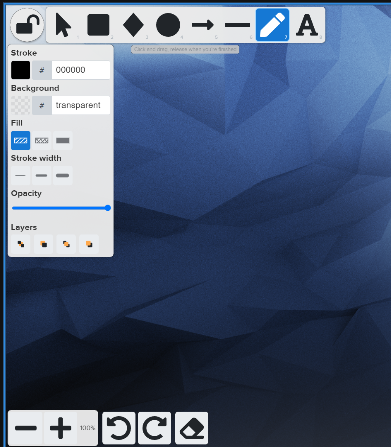The width and height of the screenshot is (391, 447).
Task: Choose the Text tool
Action: [307, 25]
